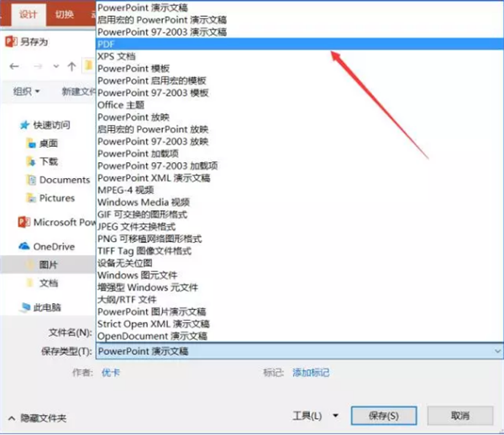Open OneDrive in the sidebar
The height and width of the screenshot is (435, 504).
(x=54, y=247)
